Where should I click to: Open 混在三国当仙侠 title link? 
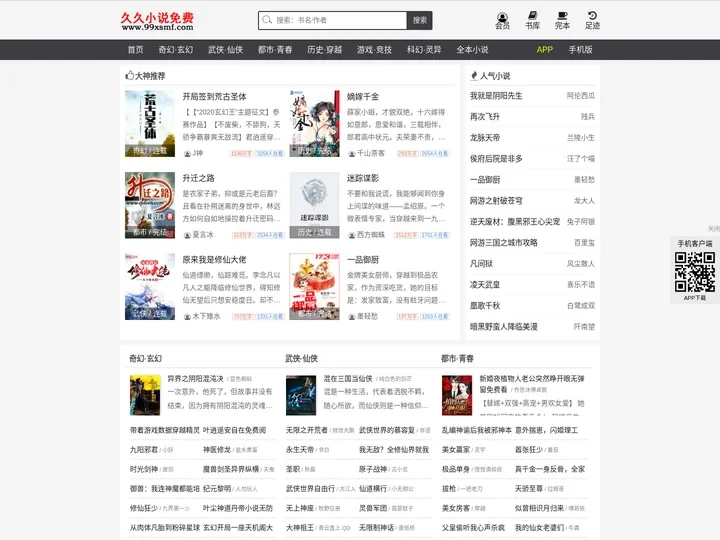point(348,379)
